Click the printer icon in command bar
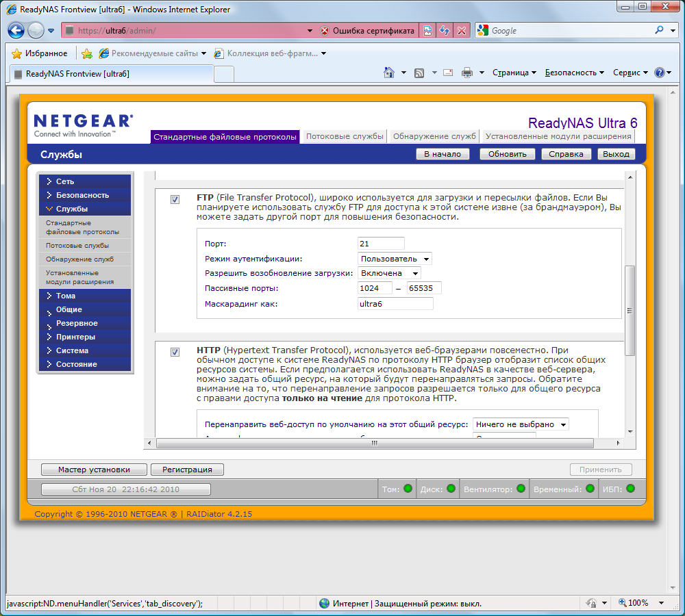Image resolution: width=685 pixels, height=616 pixels. [x=467, y=73]
